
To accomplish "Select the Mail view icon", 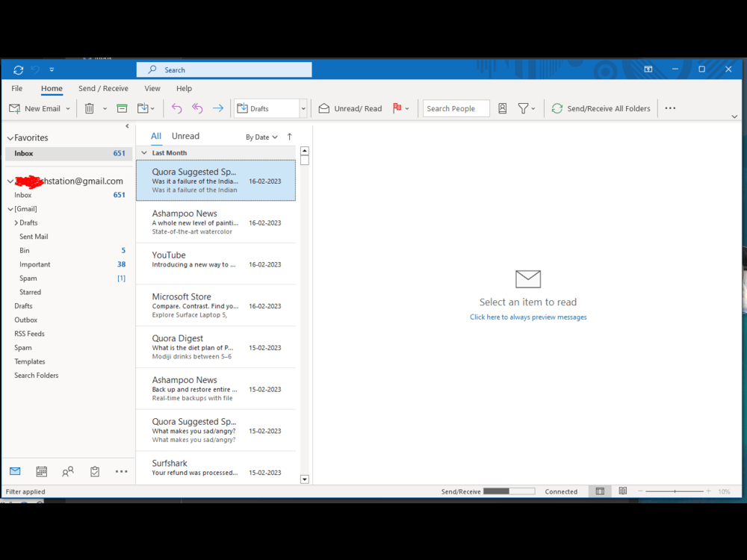I will point(15,471).
